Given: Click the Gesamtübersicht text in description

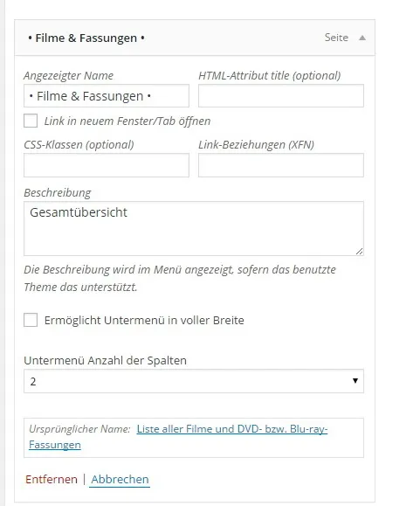Looking at the screenshot, I should click(x=79, y=212).
